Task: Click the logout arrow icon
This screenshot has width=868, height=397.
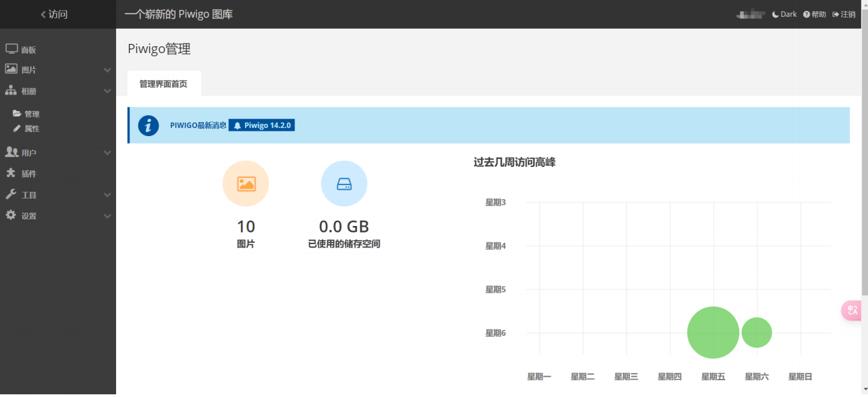Action: (836, 14)
